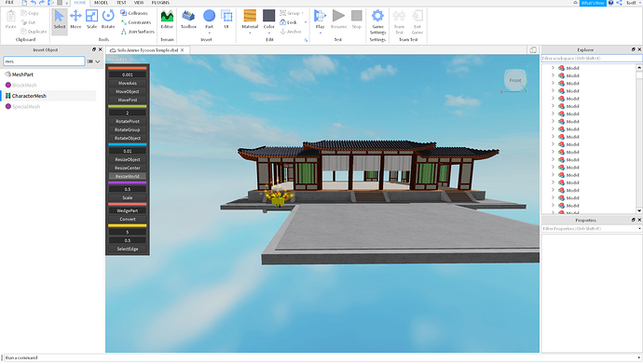
Task: Toggle Join Surfaces option
Action: pyautogui.click(x=138, y=32)
